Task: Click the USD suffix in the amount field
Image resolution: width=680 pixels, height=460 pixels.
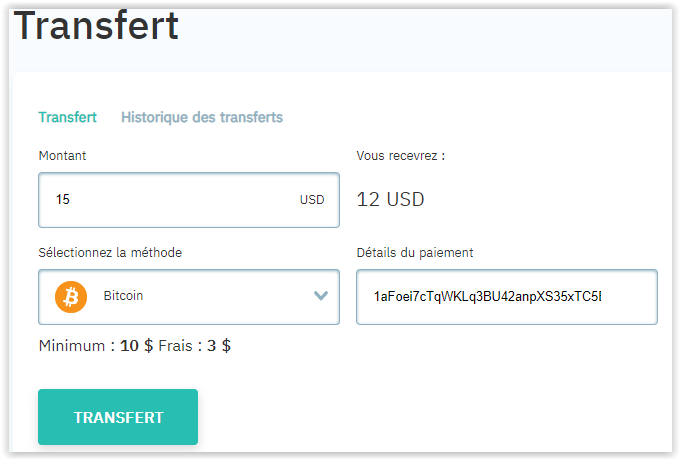Action: 312,200
